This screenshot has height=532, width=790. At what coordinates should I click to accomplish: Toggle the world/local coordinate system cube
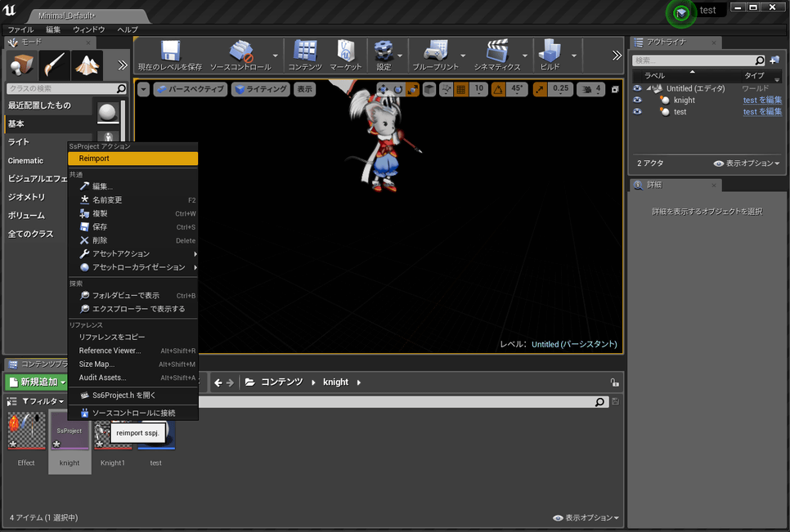429,90
